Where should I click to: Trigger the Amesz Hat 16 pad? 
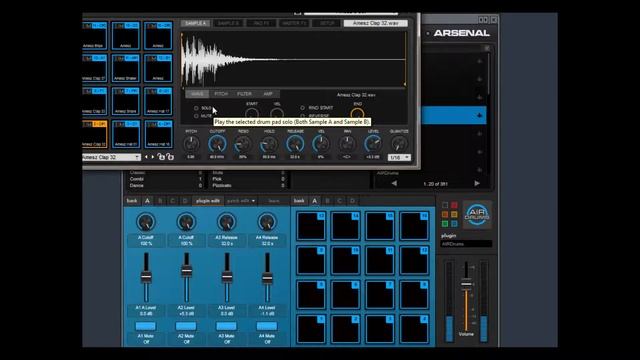158,134
